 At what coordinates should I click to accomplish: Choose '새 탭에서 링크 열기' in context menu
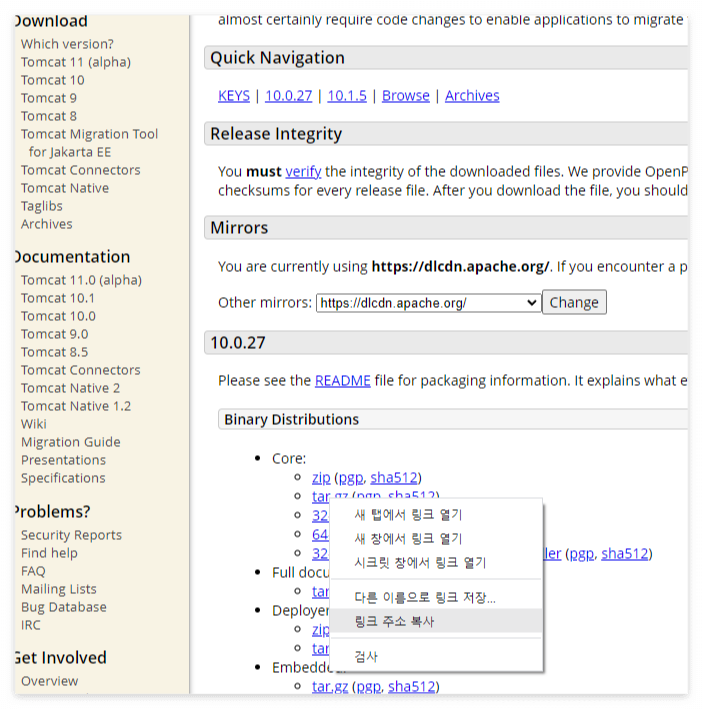point(436,515)
